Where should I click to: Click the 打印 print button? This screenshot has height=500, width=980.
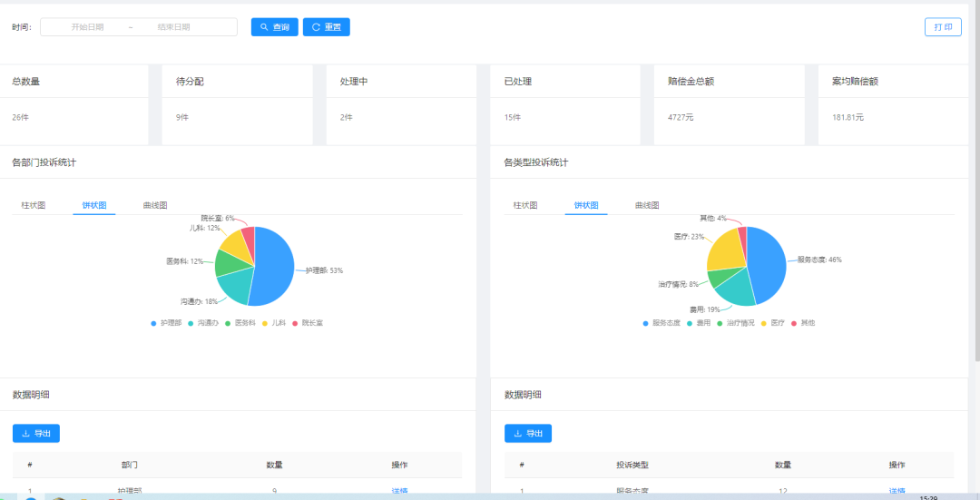pyautogui.click(x=943, y=27)
